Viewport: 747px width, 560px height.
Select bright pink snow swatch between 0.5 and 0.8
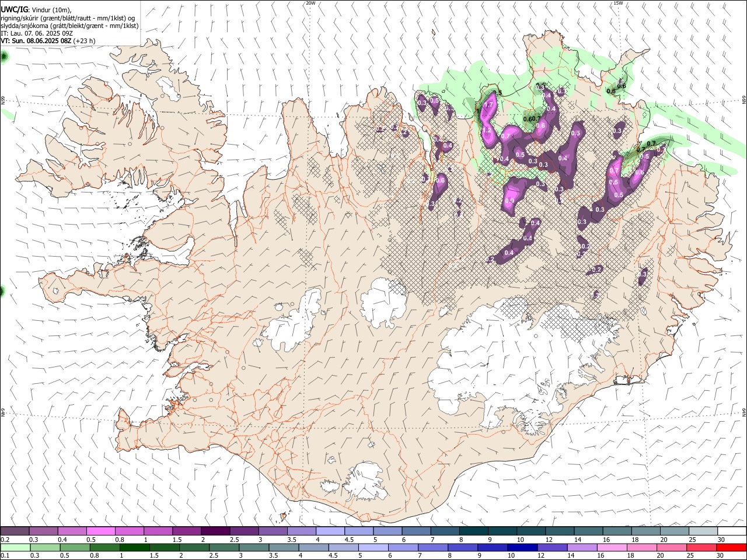pyautogui.click(x=100, y=531)
